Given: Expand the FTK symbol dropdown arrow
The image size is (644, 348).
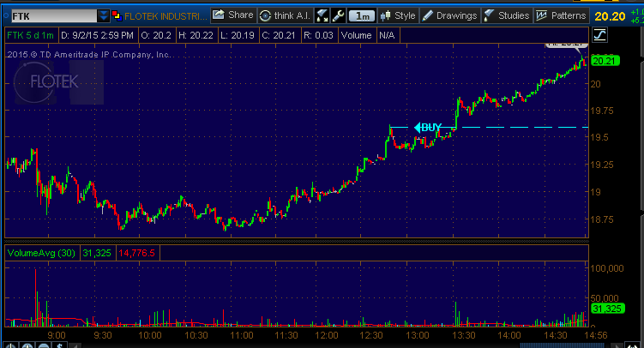Looking at the screenshot, I should click(104, 15).
